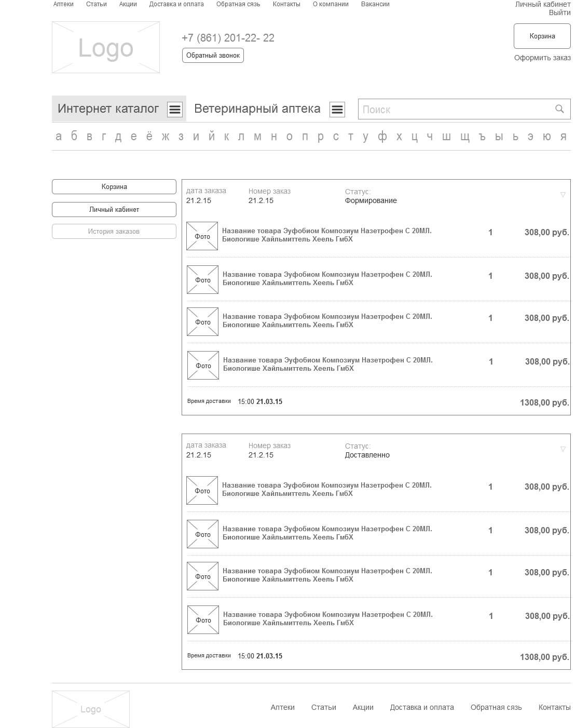Open first product Фото in Доставленно order
The width and height of the screenshot is (576, 728).
click(202, 491)
